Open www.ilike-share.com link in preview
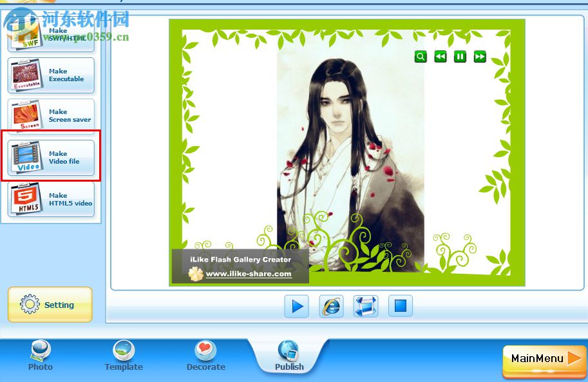This screenshot has width=588, height=382. pos(249,274)
